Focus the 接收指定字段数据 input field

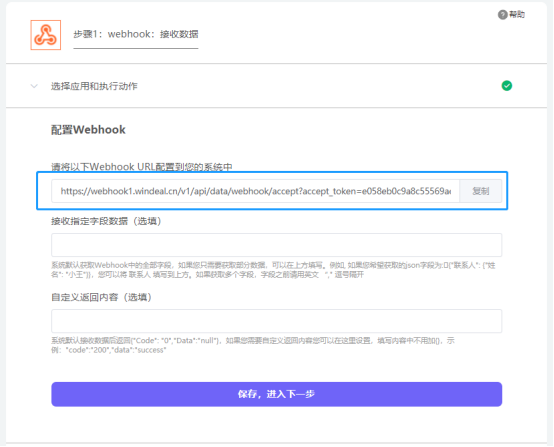[x=277, y=245]
